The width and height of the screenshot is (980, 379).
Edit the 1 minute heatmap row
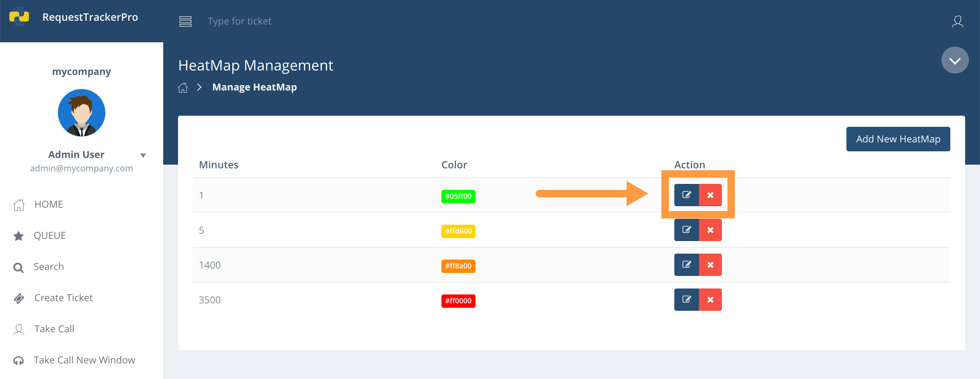click(x=686, y=195)
